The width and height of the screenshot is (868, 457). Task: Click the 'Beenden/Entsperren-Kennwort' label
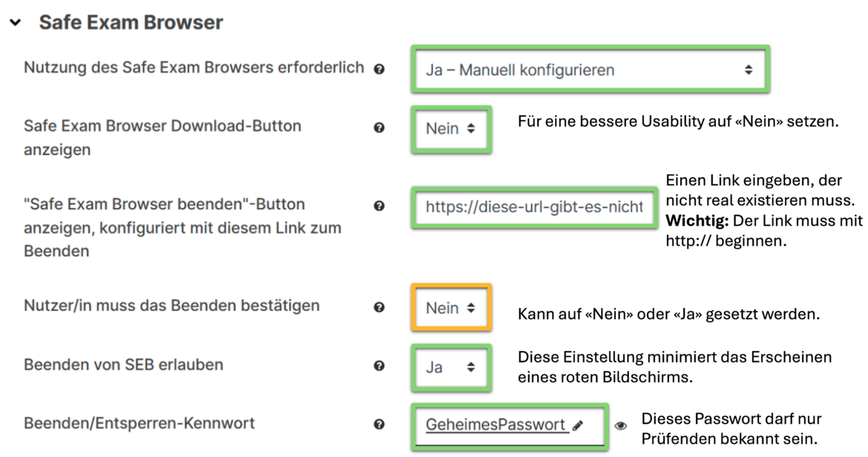[139, 424]
